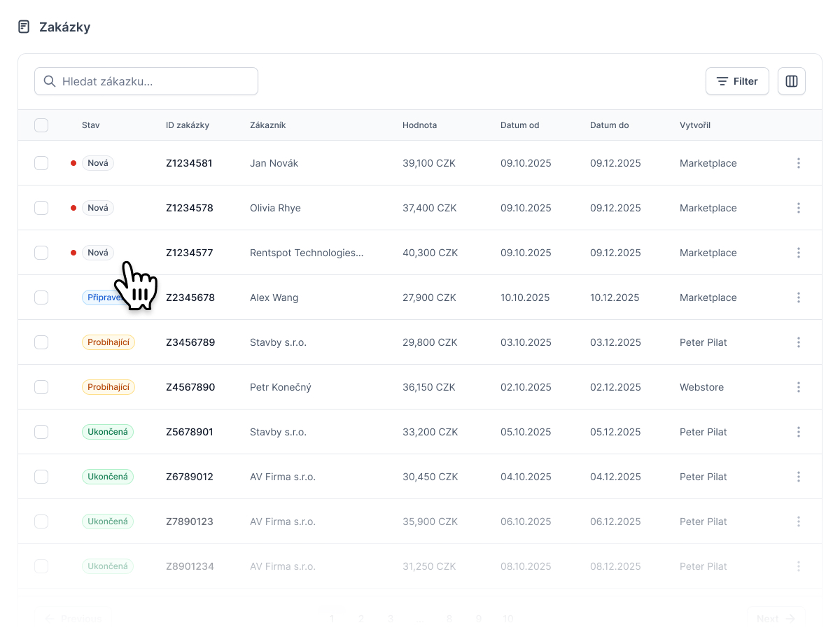Toggle the select-all checkbox in table header
Image resolution: width=840 pixels, height=630 pixels.
point(41,125)
